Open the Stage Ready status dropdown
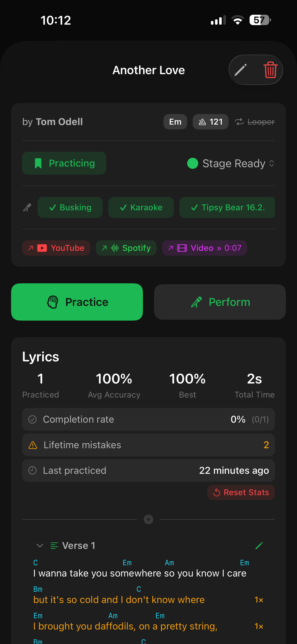The image size is (297, 644). [x=230, y=163]
